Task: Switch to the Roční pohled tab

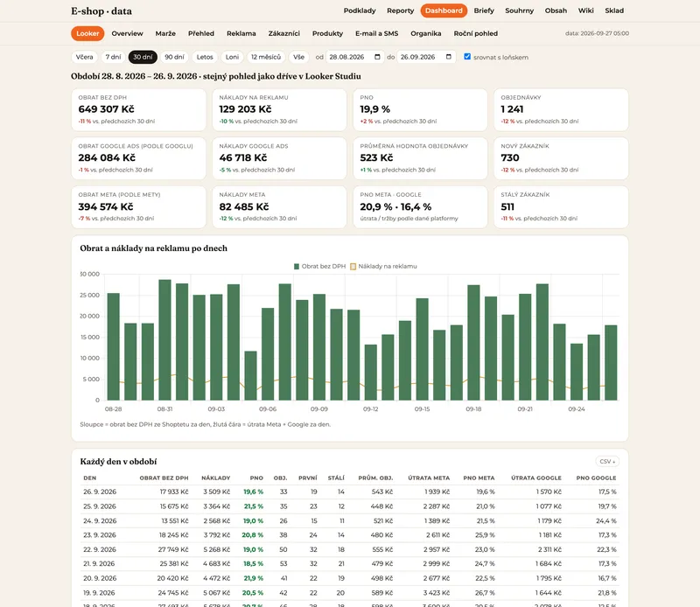Action: pyautogui.click(x=475, y=33)
